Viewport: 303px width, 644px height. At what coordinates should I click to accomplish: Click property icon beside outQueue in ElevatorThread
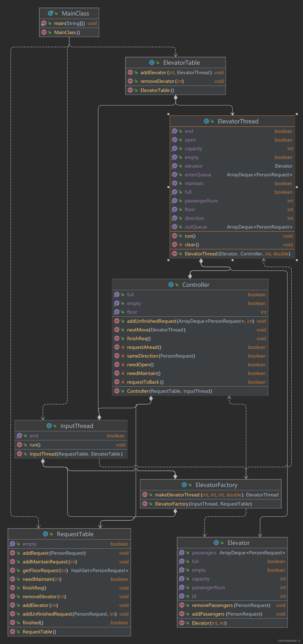coord(174,227)
